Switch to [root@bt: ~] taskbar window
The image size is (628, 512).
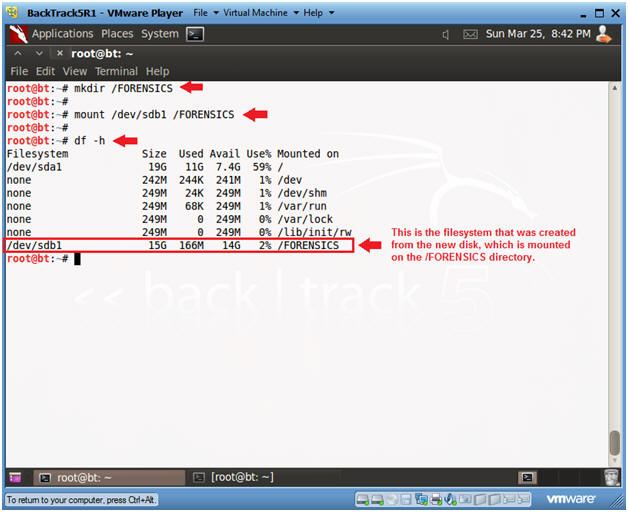click(233, 478)
